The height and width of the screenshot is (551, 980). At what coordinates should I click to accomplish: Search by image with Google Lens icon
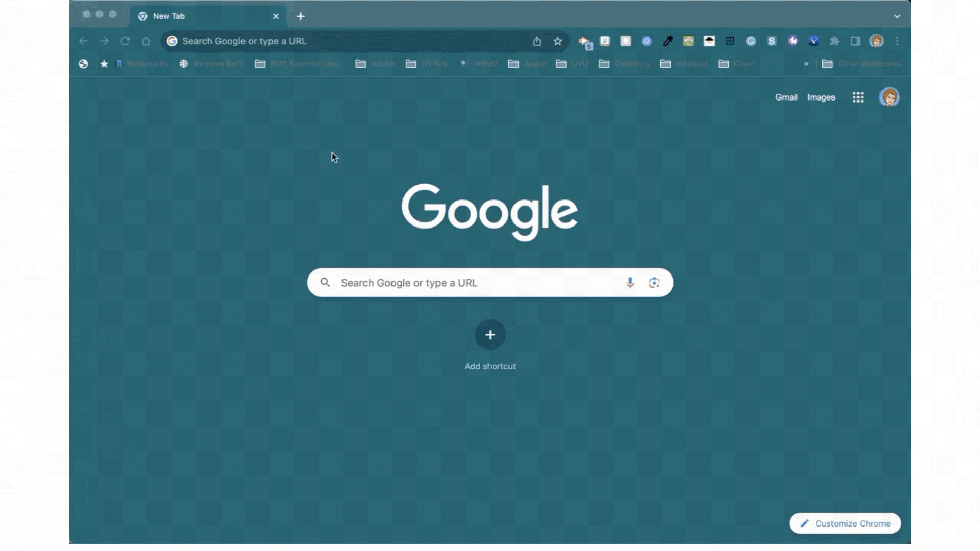[654, 283]
